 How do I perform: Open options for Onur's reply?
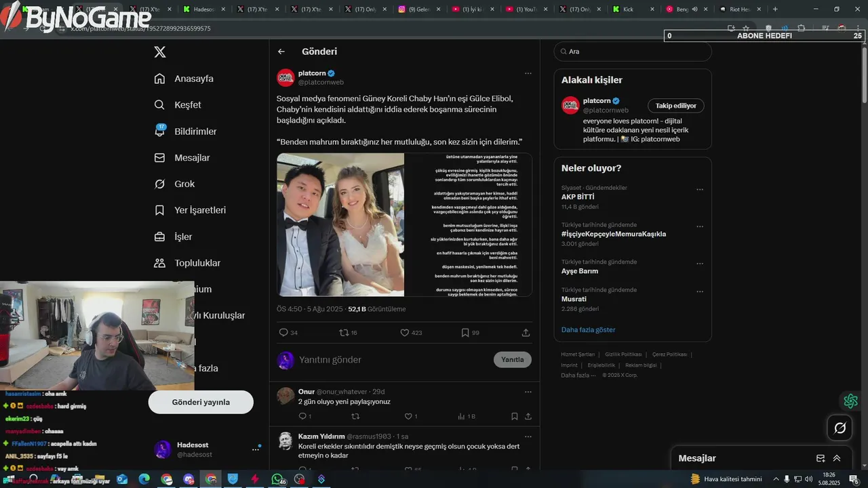[x=528, y=392]
